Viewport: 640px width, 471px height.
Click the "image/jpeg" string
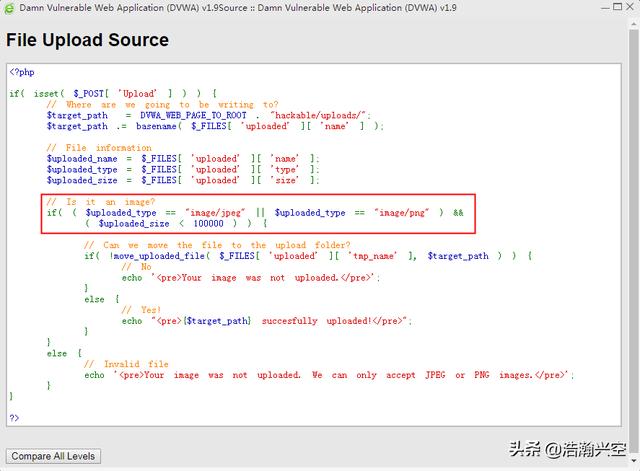point(215,213)
